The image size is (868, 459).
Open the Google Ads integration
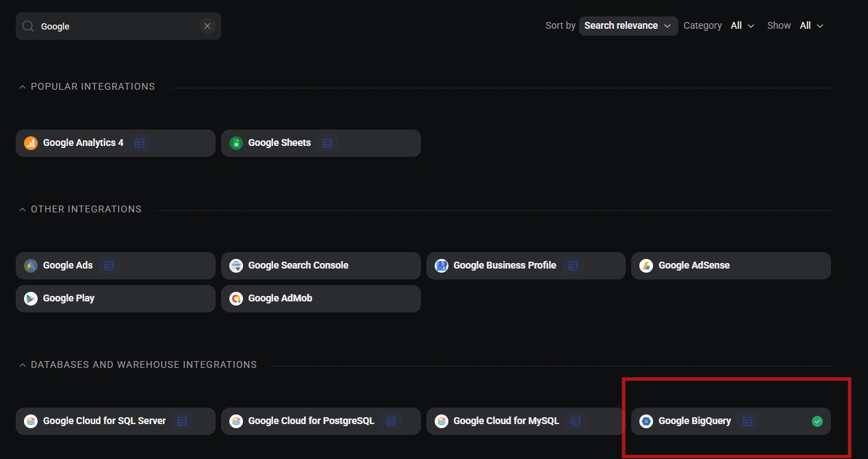116,266
